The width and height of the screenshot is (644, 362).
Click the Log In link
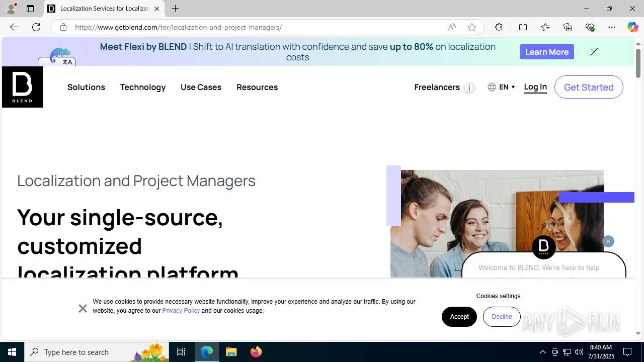tap(535, 87)
